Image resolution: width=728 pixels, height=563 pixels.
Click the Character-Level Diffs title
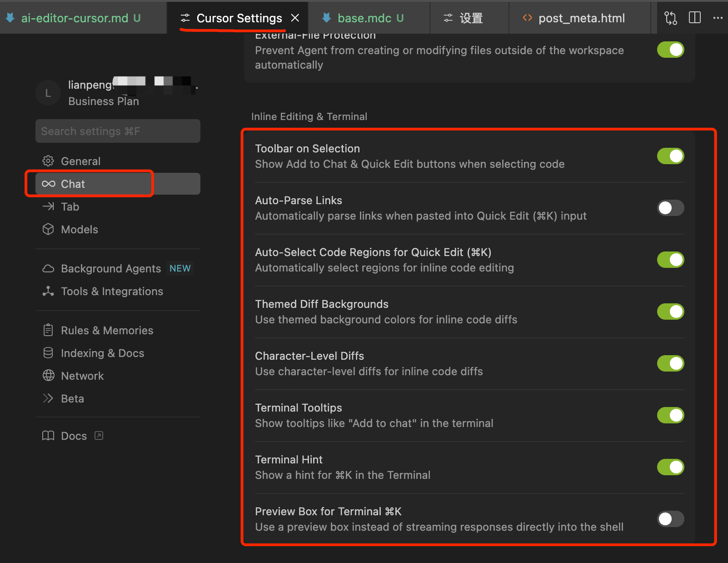coord(309,356)
